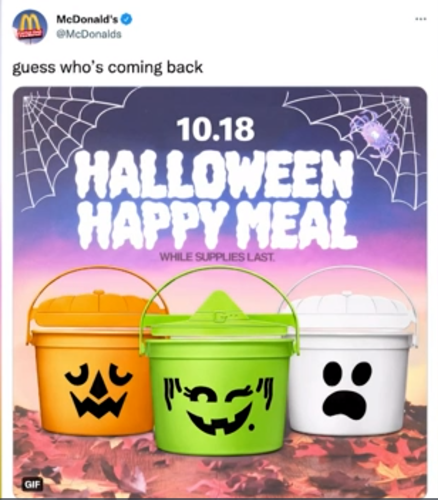Click the 10.18 date text
This screenshot has height=500, width=438.
point(215,129)
